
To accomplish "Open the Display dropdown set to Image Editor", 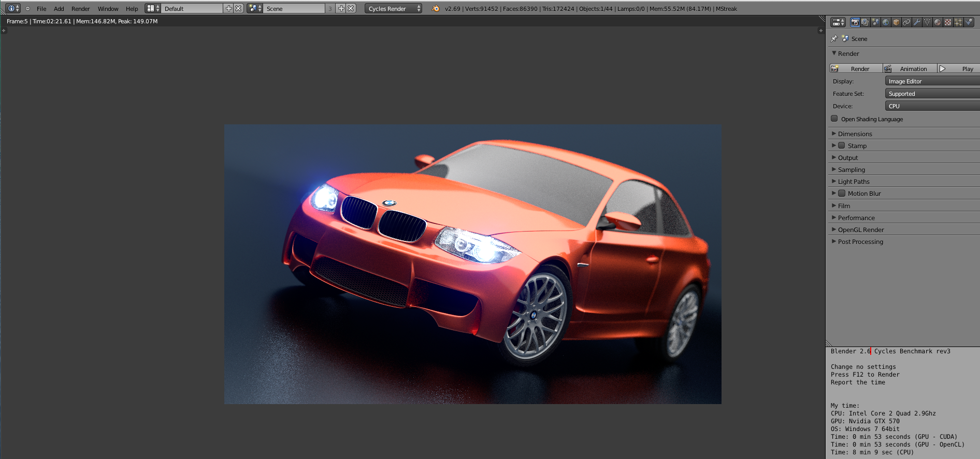I will [x=932, y=81].
